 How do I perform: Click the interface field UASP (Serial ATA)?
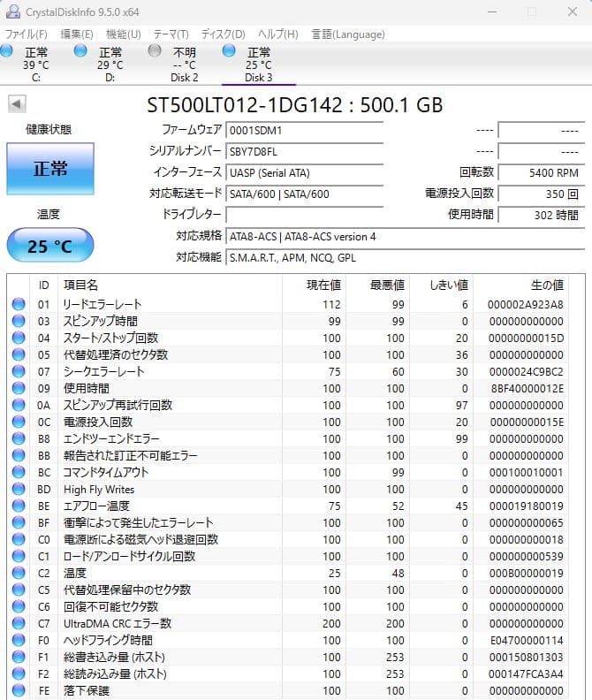305,172
